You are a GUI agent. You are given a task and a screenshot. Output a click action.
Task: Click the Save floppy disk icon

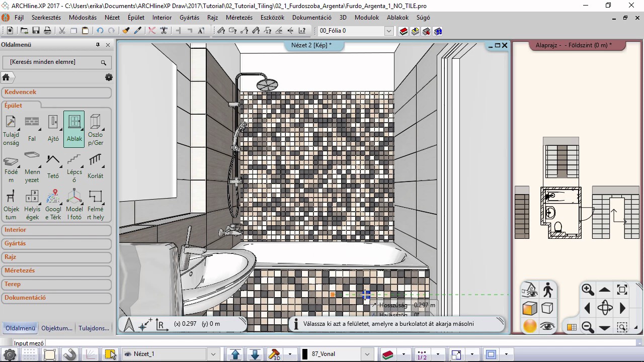(35, 31)
